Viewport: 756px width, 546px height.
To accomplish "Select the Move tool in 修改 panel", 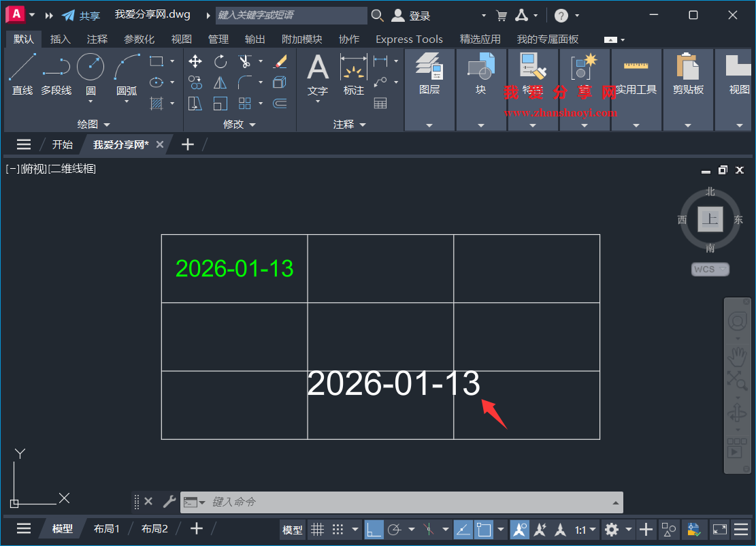I will click(195, 61).
